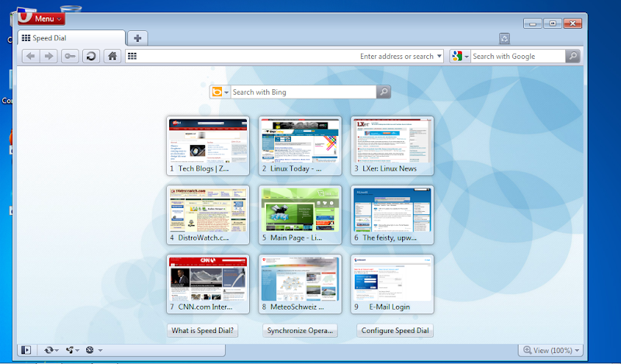Open Speed Dial 5 Main Page thumbnail
The width and height of the screenshot is (621, 364).
click(300, 215)
